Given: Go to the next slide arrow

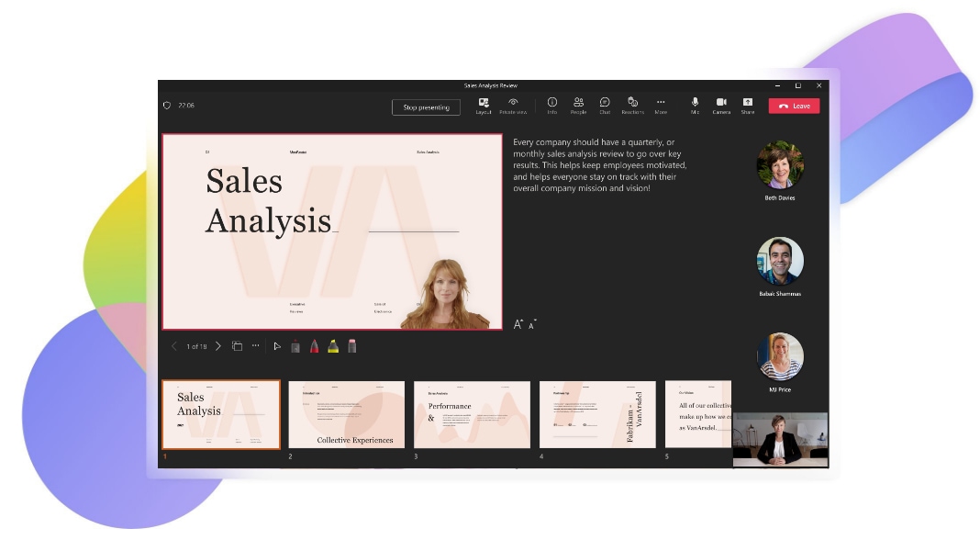Looking at the screenshot, I should point(218,346).
